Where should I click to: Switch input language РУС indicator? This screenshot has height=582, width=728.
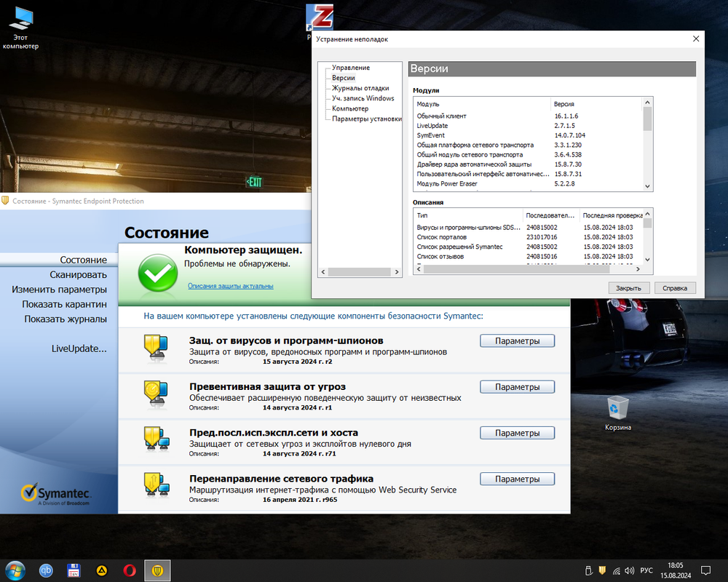click(646, 570)
